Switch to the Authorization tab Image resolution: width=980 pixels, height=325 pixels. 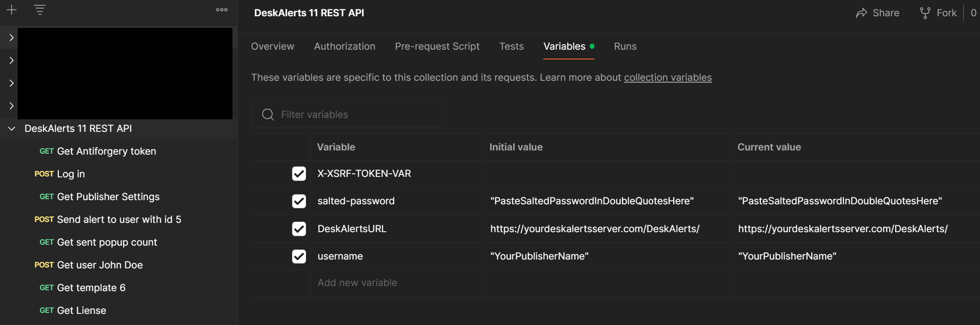(x=344, y=46)
